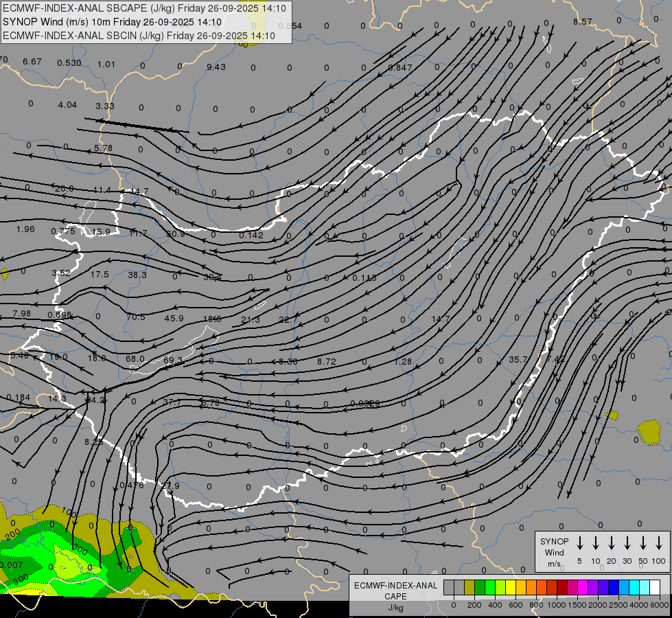Viewport: 672px width, 618px height.
Task: Click the map value 0.184
Action: (19, 397)
